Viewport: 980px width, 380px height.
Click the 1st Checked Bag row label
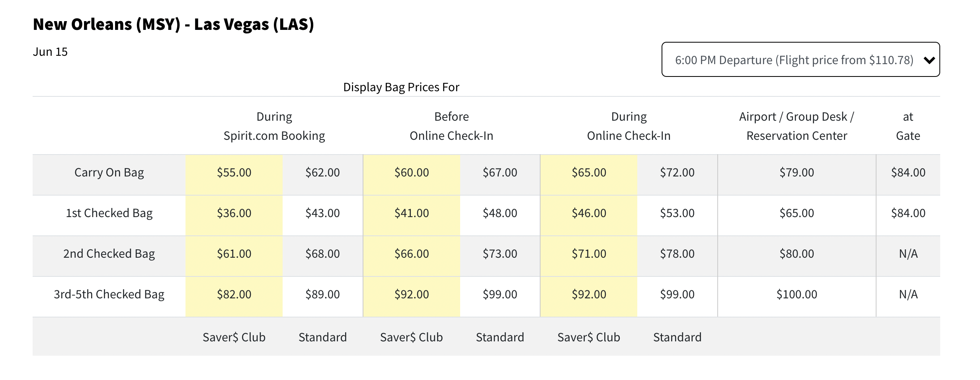pyautogui.click(x=109, y=213)
